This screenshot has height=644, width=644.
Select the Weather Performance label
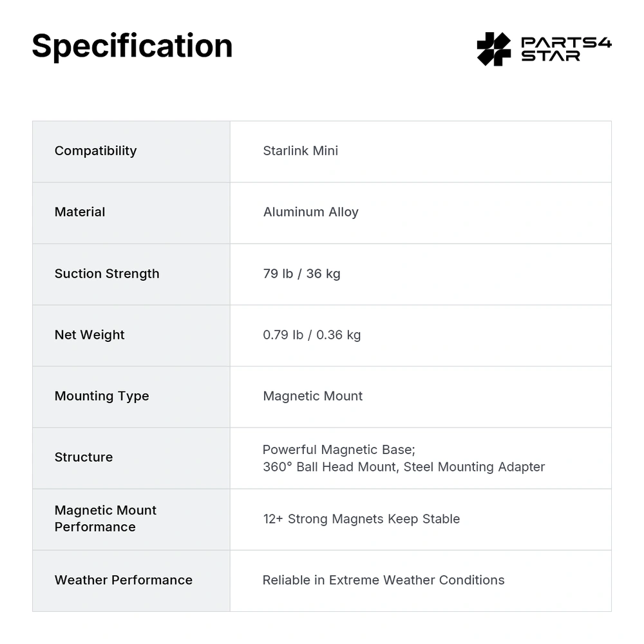(124, 580)
